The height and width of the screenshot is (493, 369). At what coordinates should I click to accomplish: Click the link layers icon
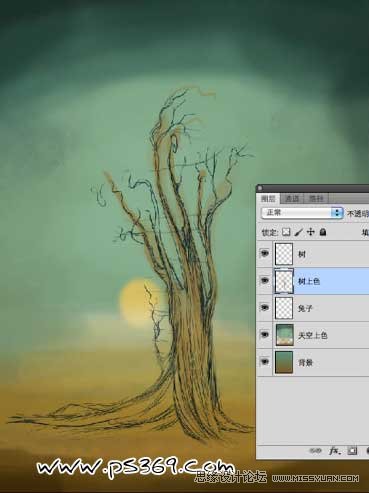315,451
